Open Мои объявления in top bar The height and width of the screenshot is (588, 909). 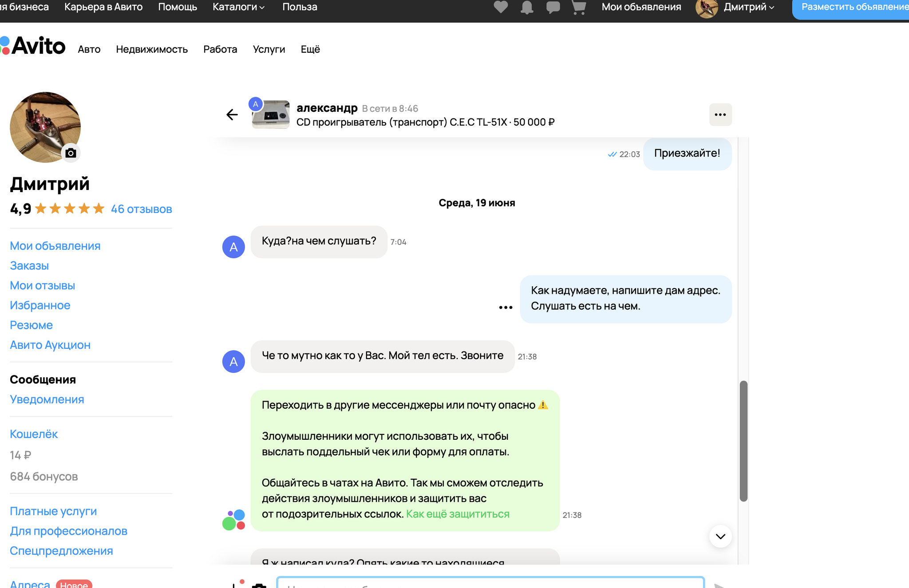[x=641, y=7]
